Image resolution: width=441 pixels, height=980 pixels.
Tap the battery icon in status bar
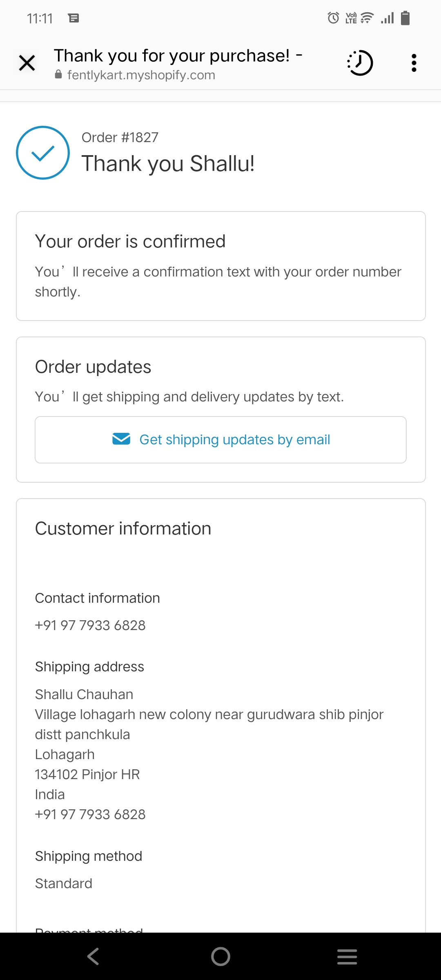click(x=405, y=18)
